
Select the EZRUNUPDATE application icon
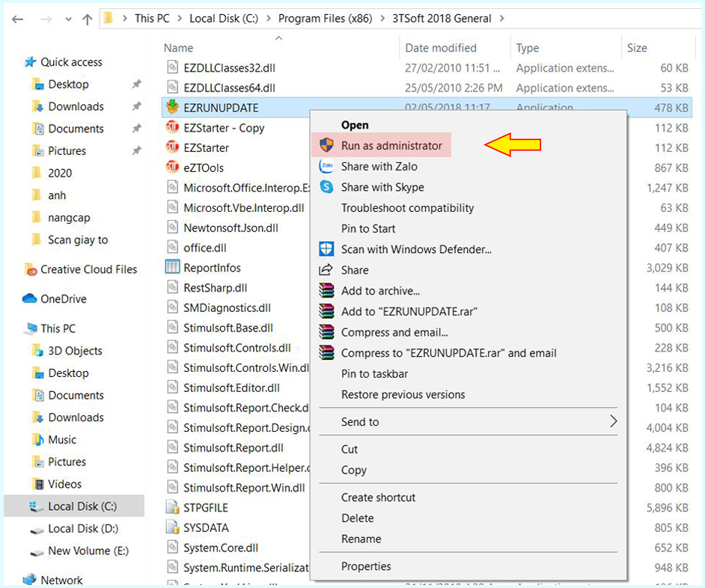tap(172, 108)
